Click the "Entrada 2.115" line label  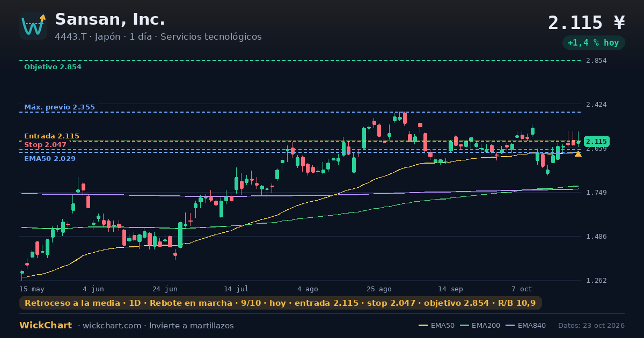[52, 136]
